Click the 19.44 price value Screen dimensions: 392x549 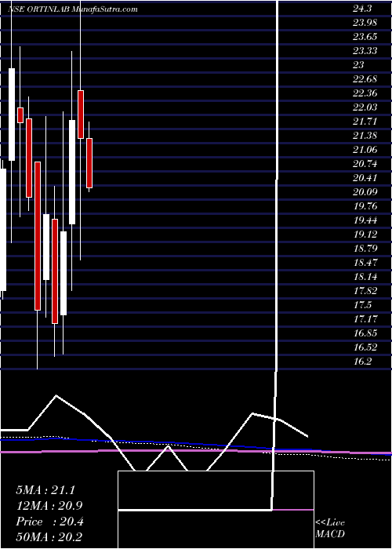tap(365, 220)
